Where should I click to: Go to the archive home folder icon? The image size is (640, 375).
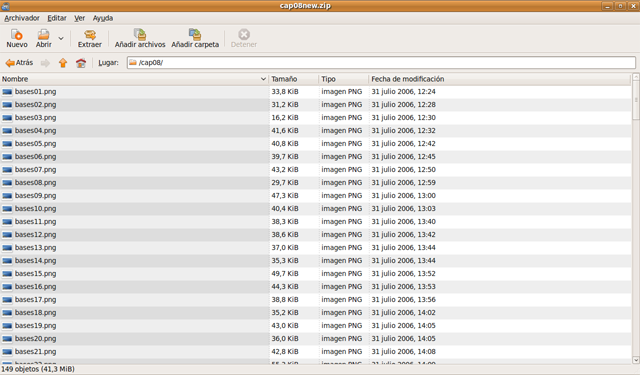pyautogui.click(x=81, y=63)
